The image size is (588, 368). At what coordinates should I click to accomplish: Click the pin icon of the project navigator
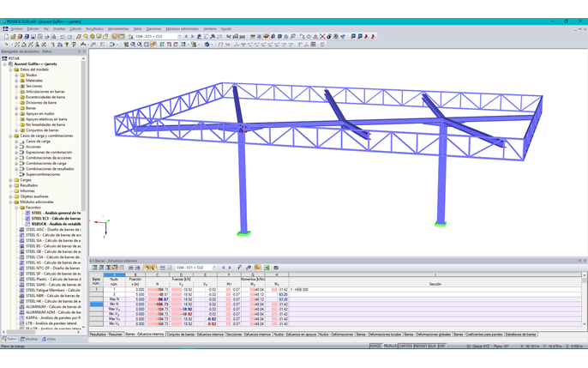[79, 51]
